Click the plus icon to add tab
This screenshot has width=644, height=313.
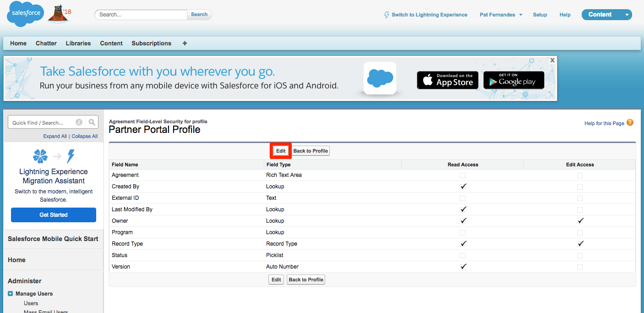point(185,44)
